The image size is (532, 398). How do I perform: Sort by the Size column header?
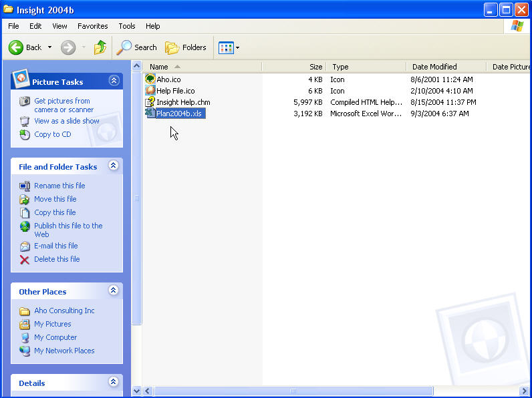pos(294,67)
